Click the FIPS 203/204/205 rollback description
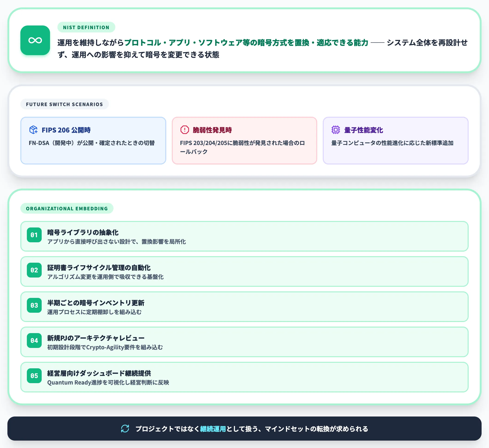489x448 pixels. click(x=242, y=147)
